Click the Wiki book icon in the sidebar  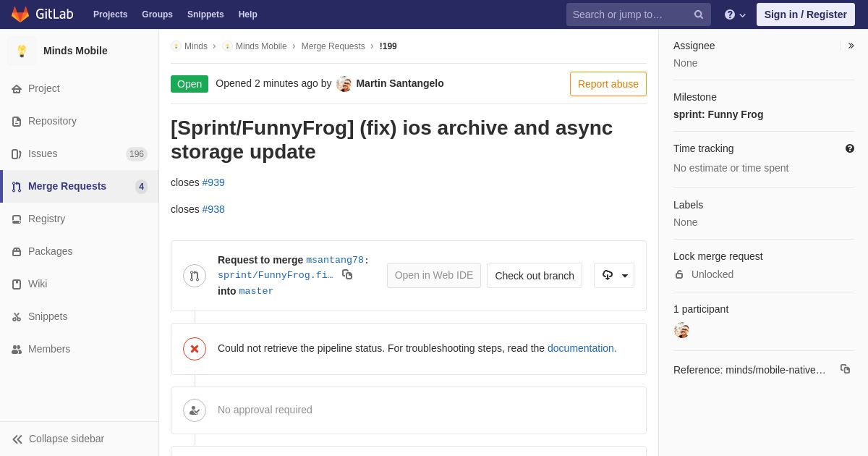pyautogui.click(x=17, y=284)
